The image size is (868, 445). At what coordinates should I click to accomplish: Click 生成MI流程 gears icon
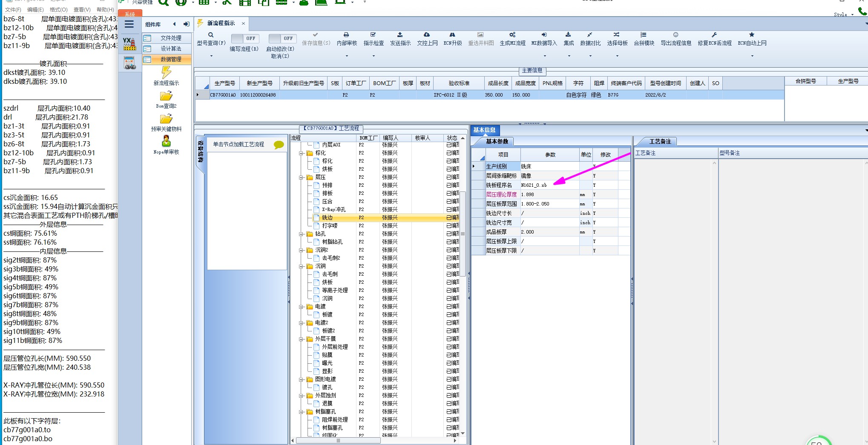pos(512,35)
